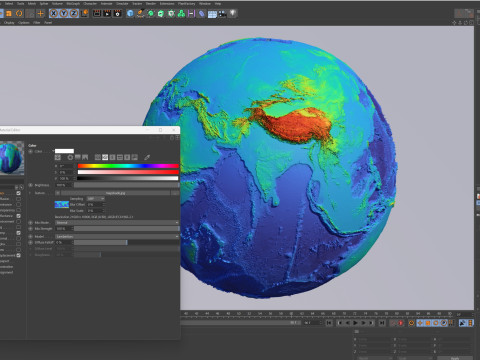480x360 pixels.
Task: Toggle the Rotation key button in timeline
Action: tap(436, 323)
